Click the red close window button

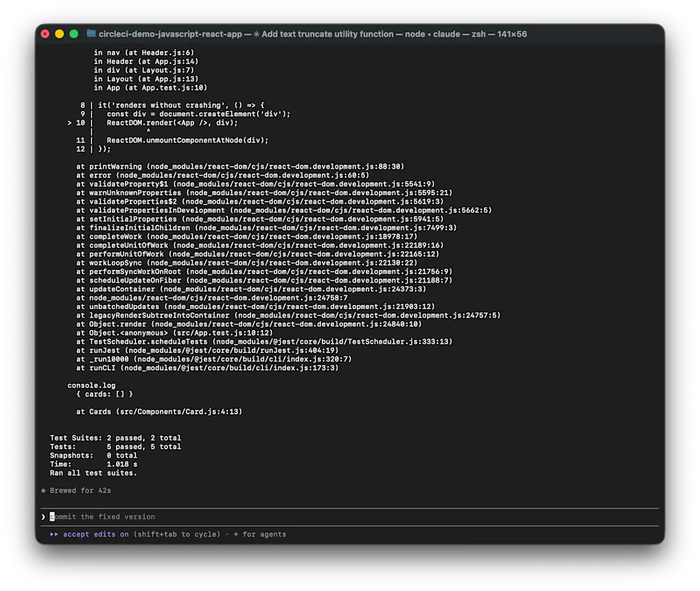coord(45,34)
